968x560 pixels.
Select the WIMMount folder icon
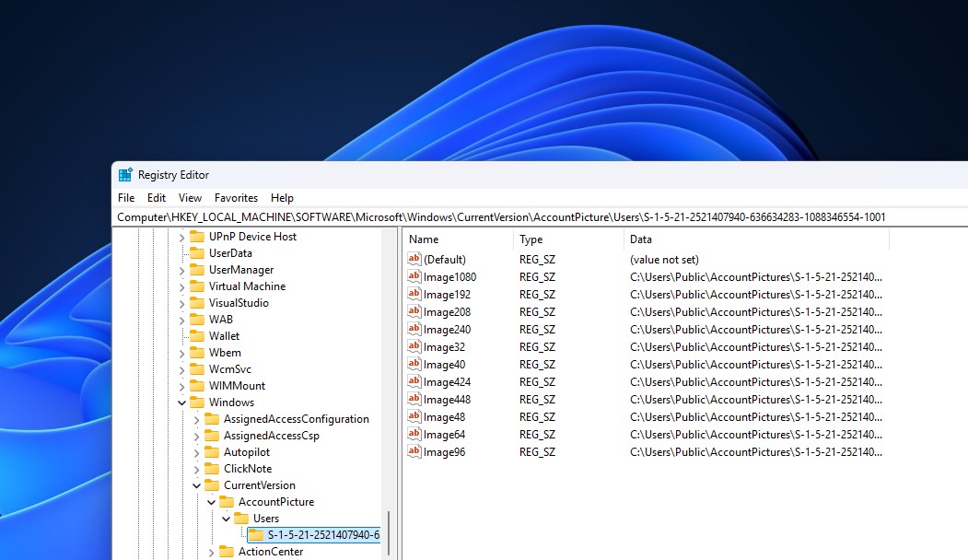pyautogui.click(x=197, y=386)
